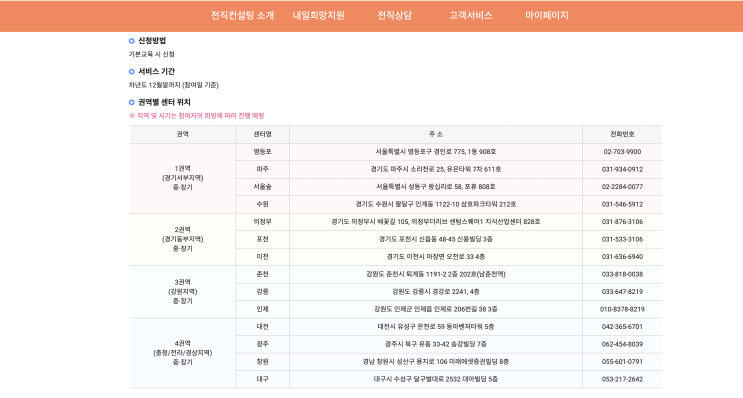This screenshot has width=743, height=398.
Task: Click the phone number 010-8378-8219
Action: coord(622,309)
